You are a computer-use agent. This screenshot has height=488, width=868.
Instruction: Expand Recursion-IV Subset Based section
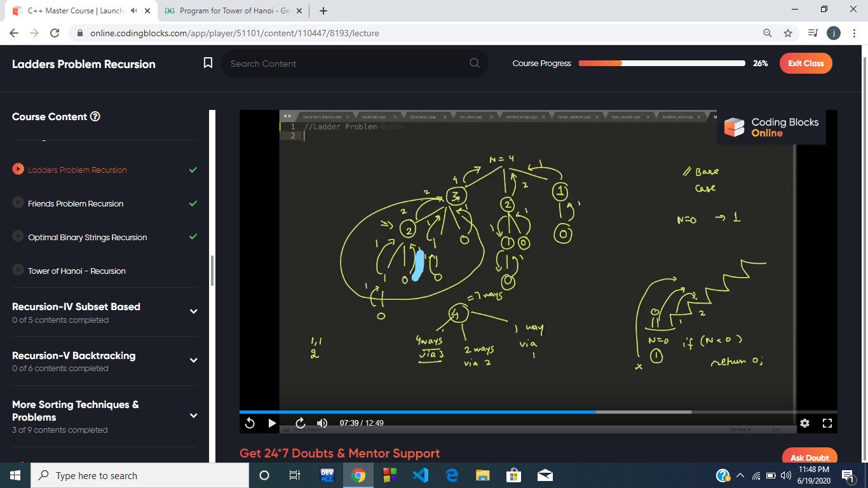193,311
